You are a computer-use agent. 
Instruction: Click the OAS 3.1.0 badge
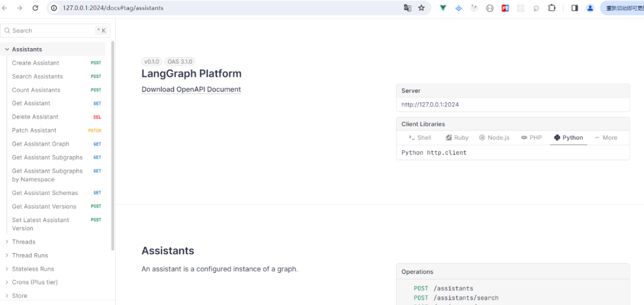click(x=179, y=61)
